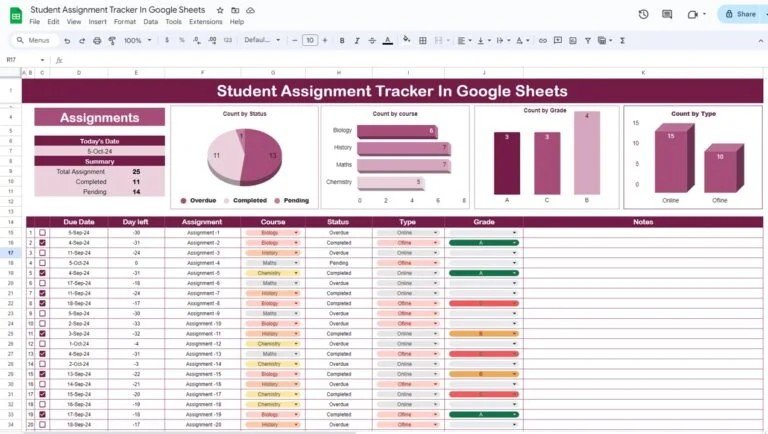Open the zoom 100% dropdown

click(x=138, y=41)
